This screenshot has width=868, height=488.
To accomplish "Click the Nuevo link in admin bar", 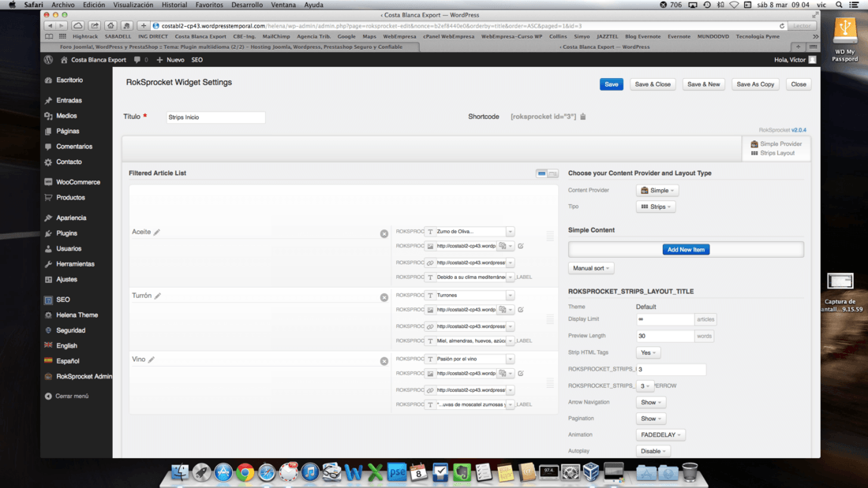I will tap(170, 60).
